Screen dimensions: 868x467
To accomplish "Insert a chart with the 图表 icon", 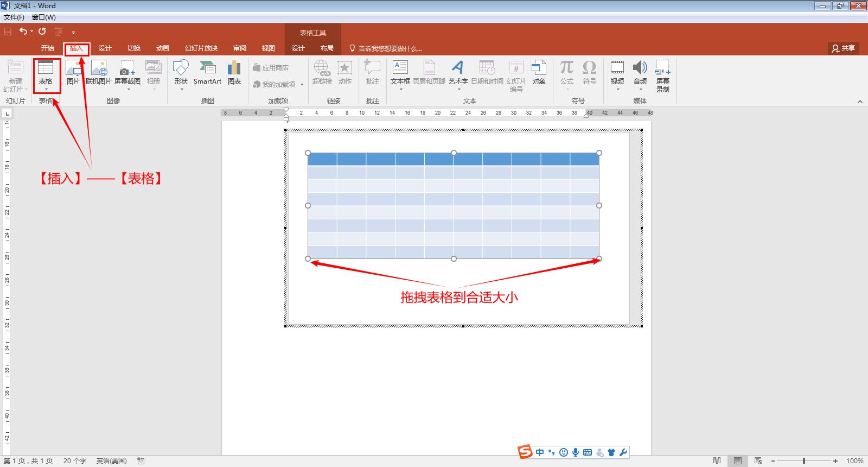I will pos(234,73).
